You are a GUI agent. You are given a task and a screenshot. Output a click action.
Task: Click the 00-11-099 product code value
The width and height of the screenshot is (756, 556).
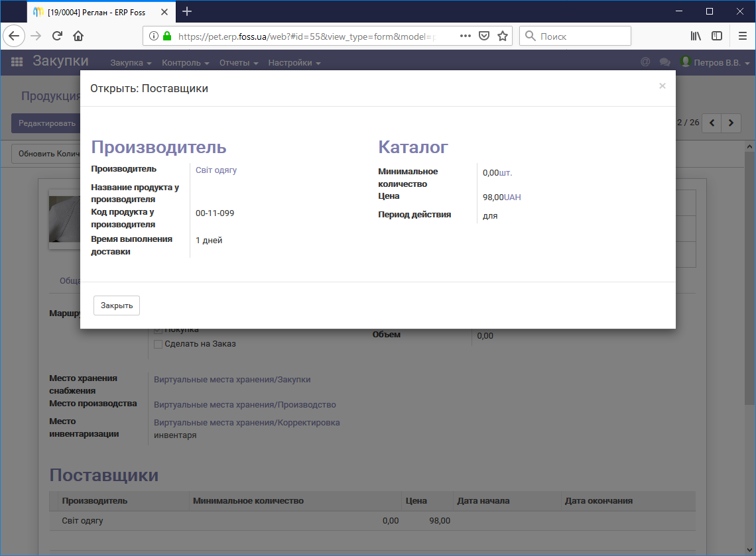coord(215,213)
